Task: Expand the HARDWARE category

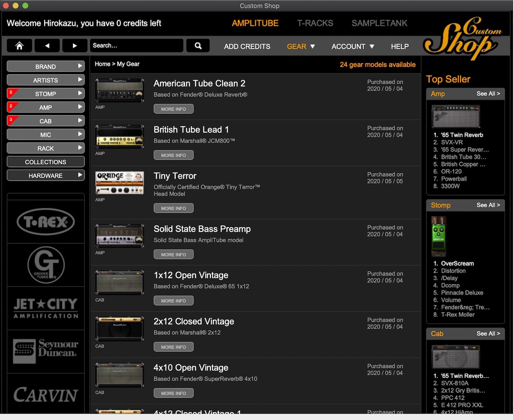Action: (x=46, y=176)
